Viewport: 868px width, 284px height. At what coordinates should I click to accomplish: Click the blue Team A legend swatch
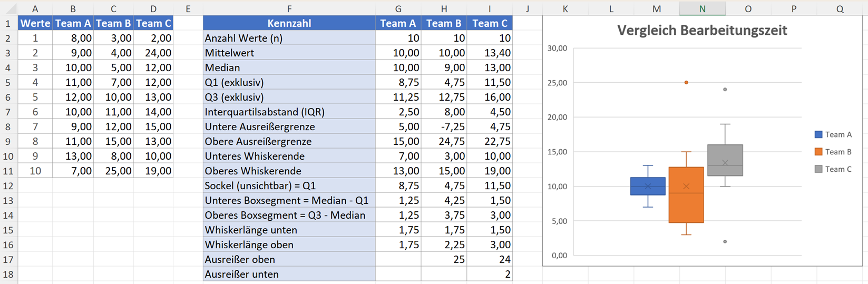[x=818, y=134]
